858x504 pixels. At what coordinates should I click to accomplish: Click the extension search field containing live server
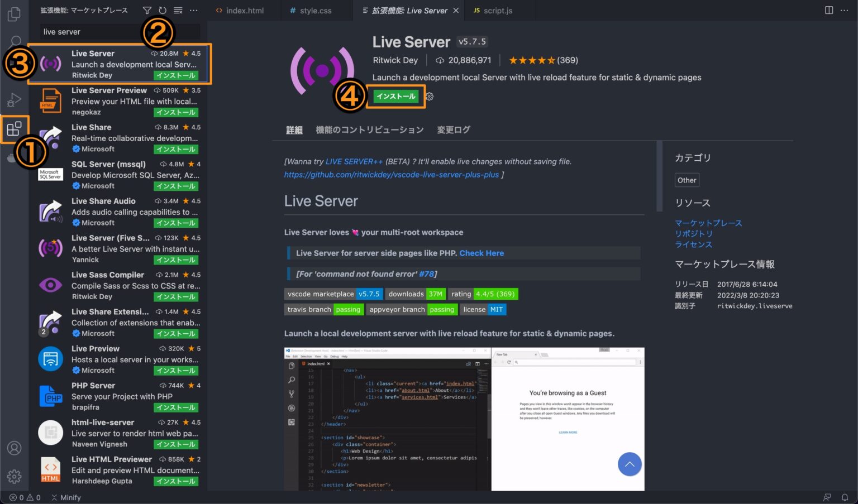117,32
